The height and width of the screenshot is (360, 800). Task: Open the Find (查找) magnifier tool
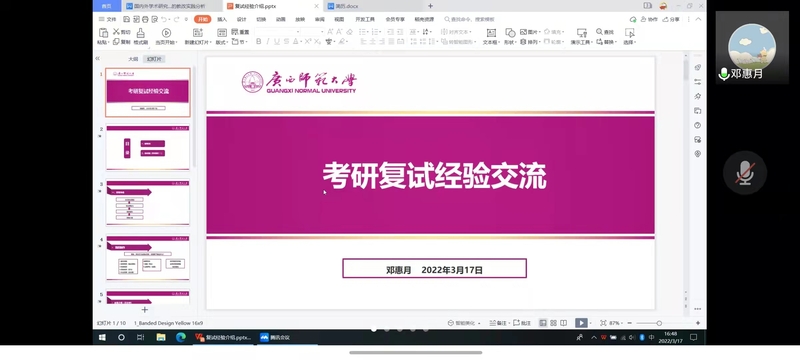pyautogui.click(x=599, y=32)
